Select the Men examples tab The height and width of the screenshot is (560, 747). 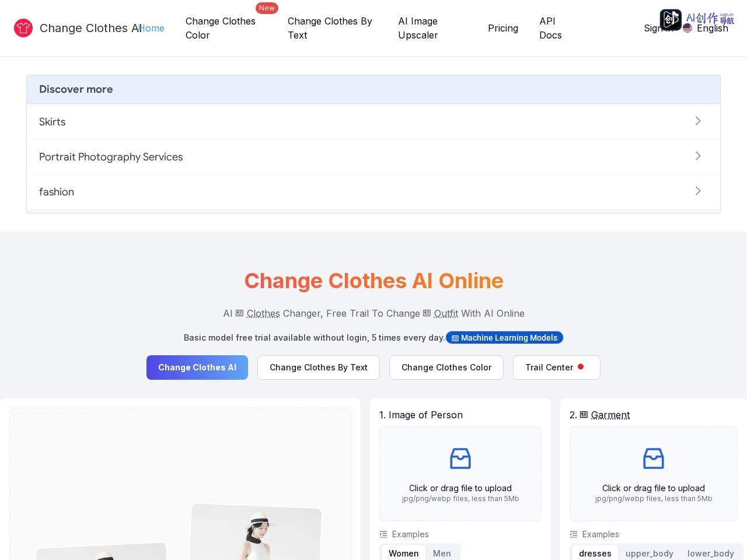pos(442,553)
